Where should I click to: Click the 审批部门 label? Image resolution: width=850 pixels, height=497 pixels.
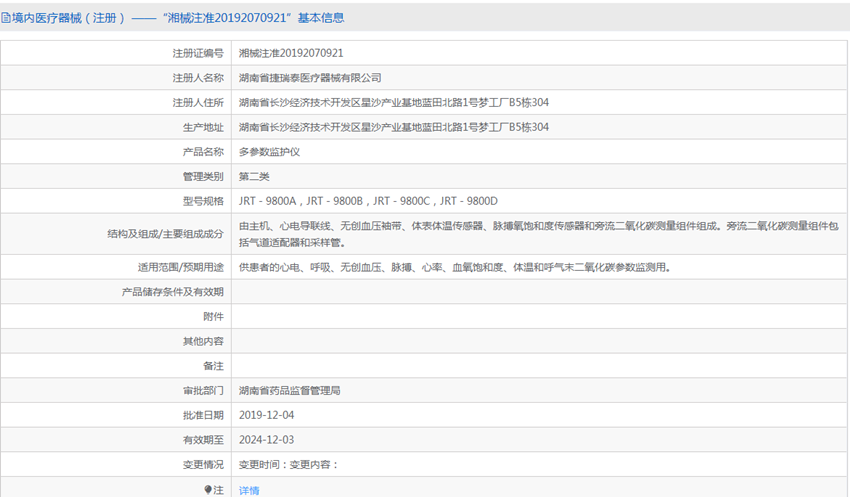pyautogui.click(x=203, y=391)
